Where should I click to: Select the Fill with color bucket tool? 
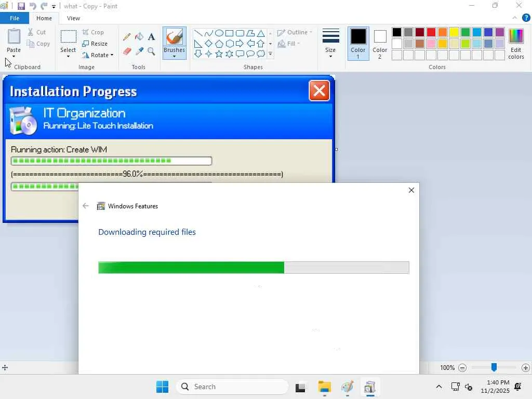click(x=139, y=37)
